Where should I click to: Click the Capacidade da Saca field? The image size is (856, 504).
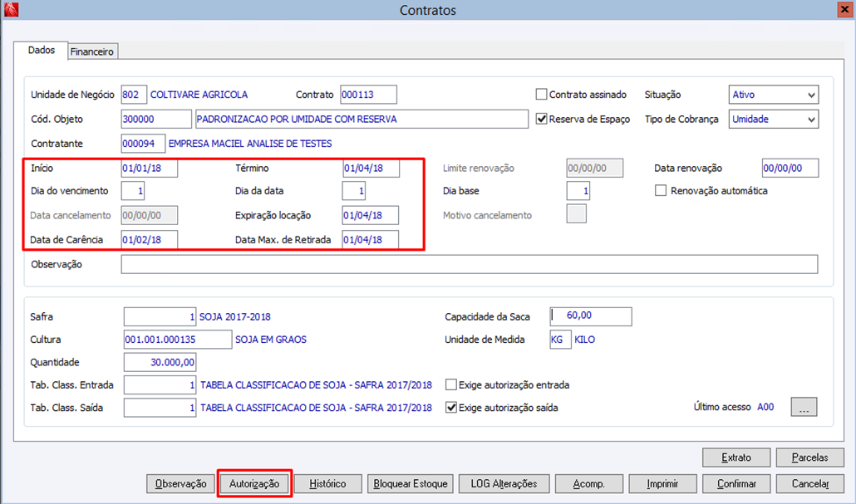[x=591, y=316]
